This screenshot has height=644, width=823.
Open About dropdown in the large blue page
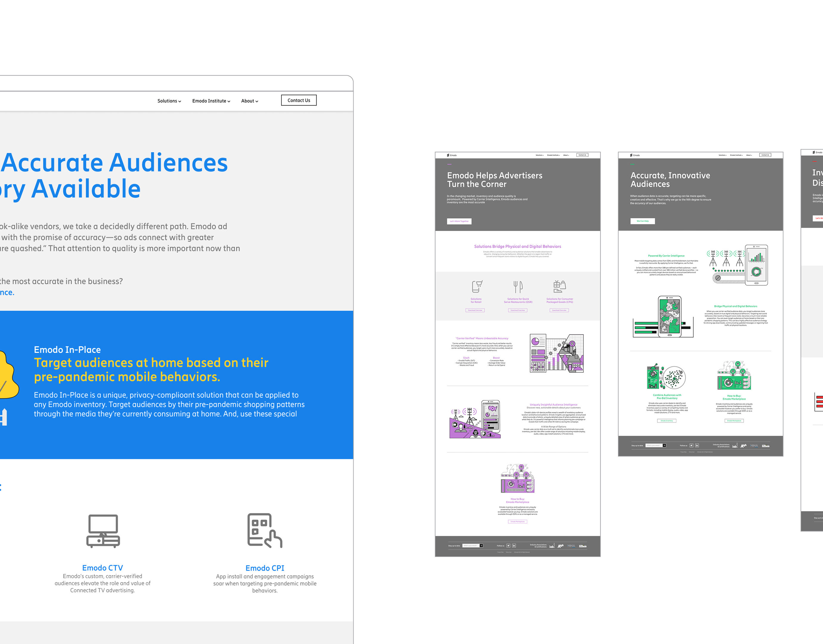click(x=249, y=101)
